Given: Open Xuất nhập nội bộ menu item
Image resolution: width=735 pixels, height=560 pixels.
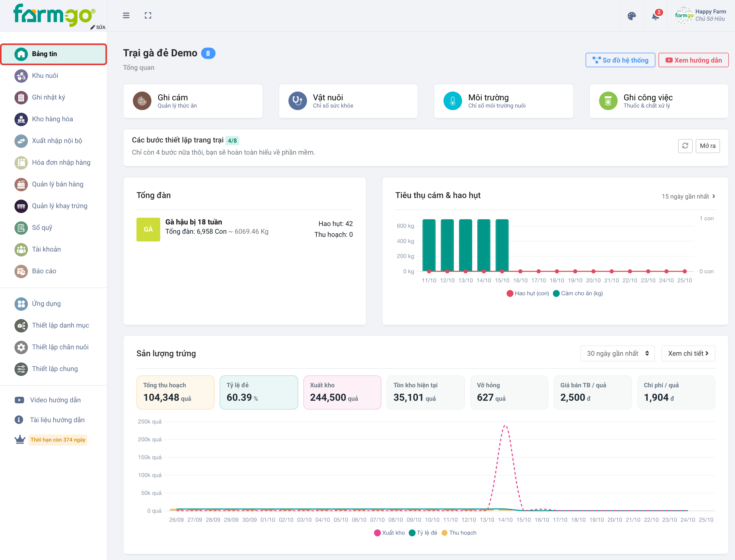Looking at the screenshot, I should pos(53,141).
